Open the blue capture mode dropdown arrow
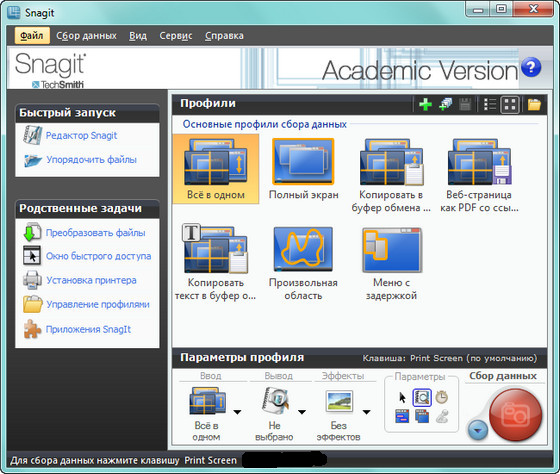This screenshot has width=560, height=474. [478, 429]
